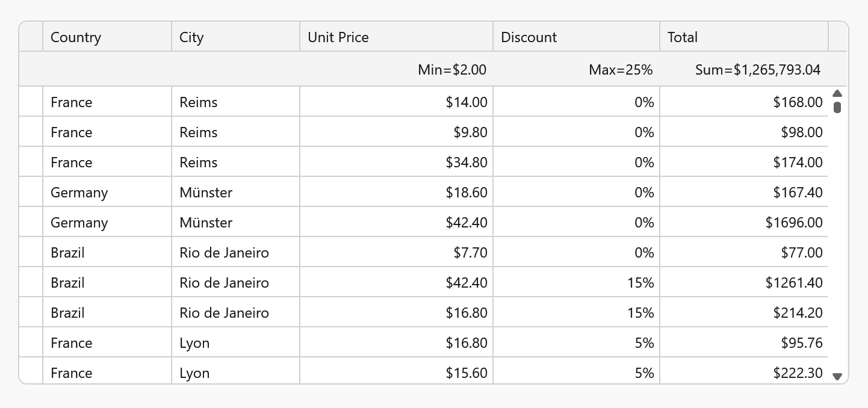Click the vertical scrollbar thumb
The image size is (868, 408).
pos(837,108)
